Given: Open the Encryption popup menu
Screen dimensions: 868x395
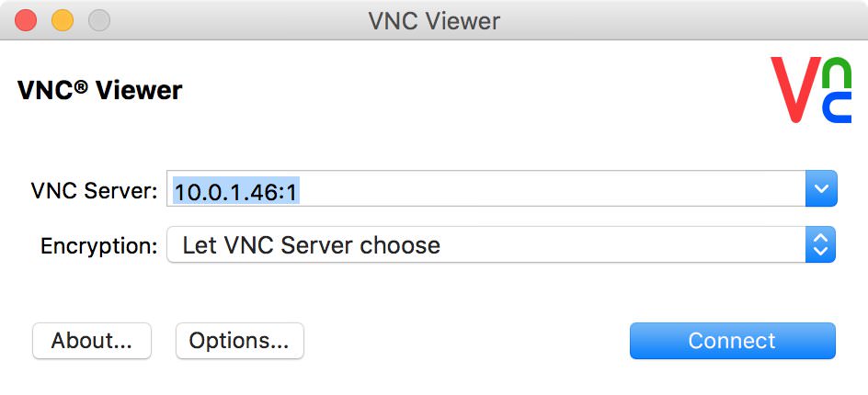Looking at the screenshot, I should click(501, 244).
